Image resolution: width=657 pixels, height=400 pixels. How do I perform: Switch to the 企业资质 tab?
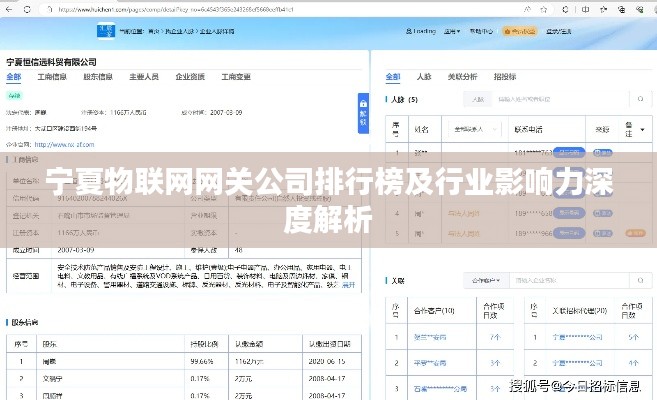click(190, 77)
